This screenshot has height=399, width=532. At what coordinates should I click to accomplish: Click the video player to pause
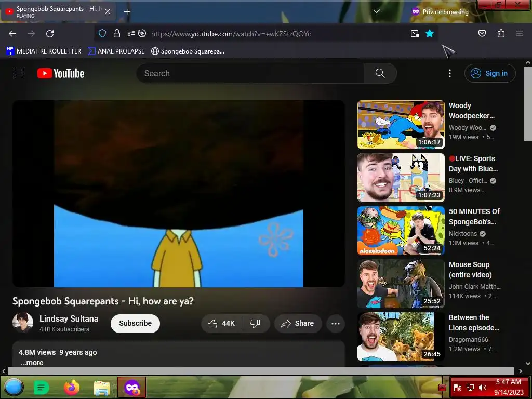point(179,194)
